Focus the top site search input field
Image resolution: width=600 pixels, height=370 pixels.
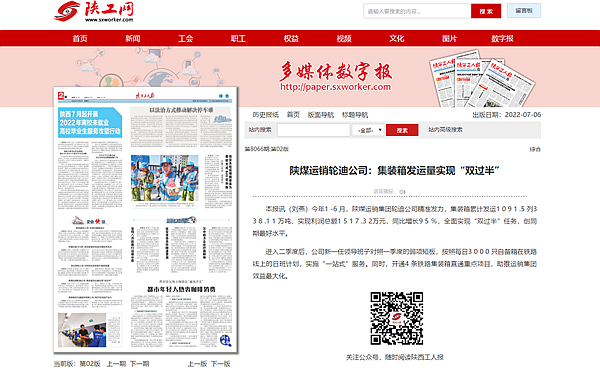pos(417,11)
